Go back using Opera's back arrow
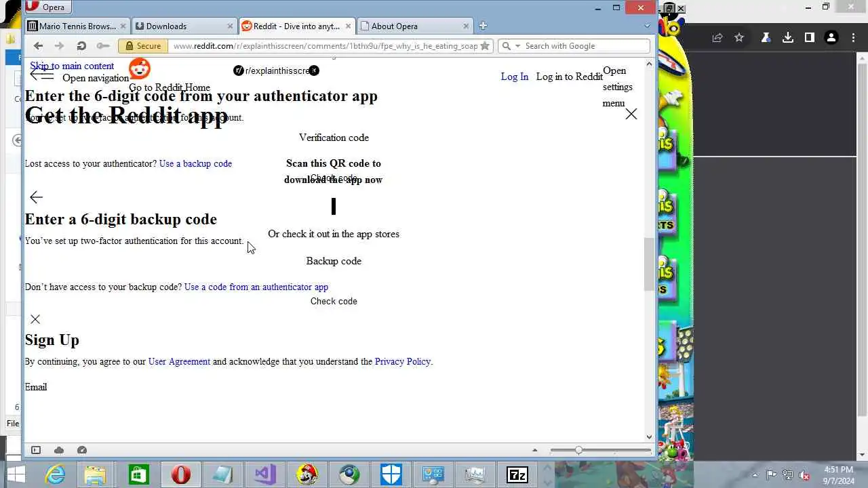Screen dimensions: 868x488 click(38, 46)
